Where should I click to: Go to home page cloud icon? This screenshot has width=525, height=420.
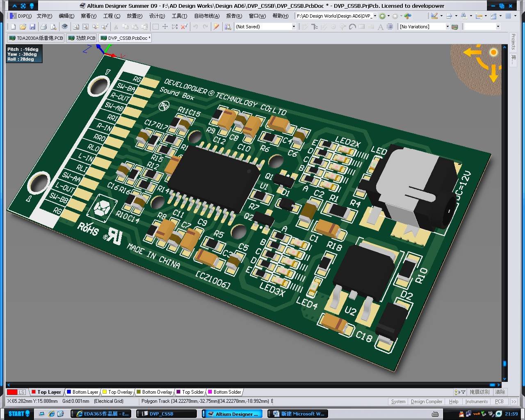click(x=407, y=16)
